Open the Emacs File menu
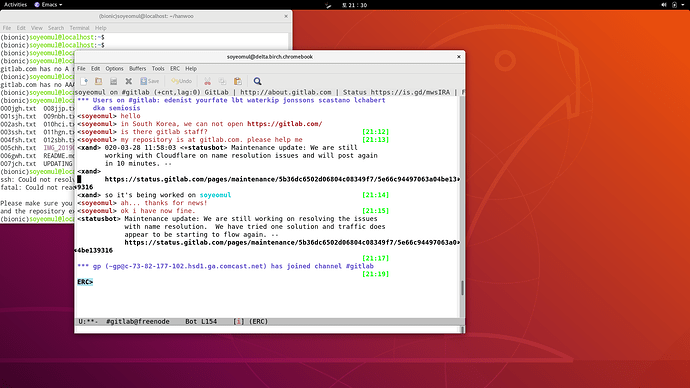Viewport: 690px width, 388px height. point(81,69)
